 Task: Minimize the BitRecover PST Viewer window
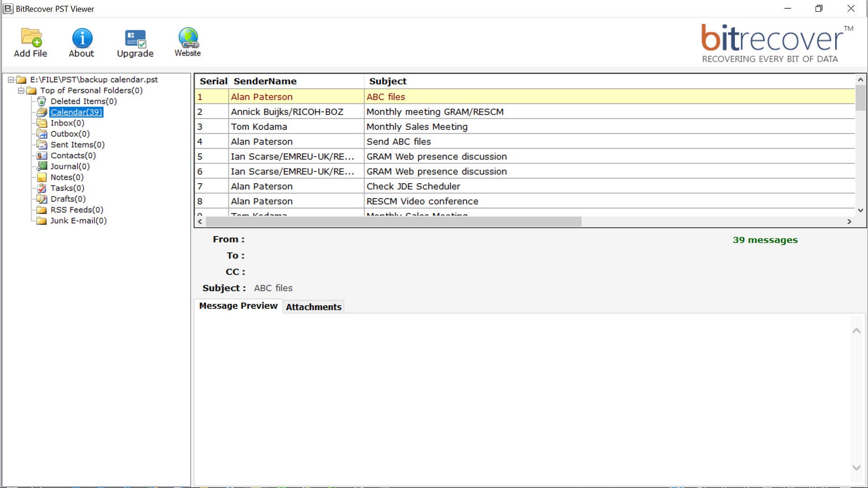point(788,8)
